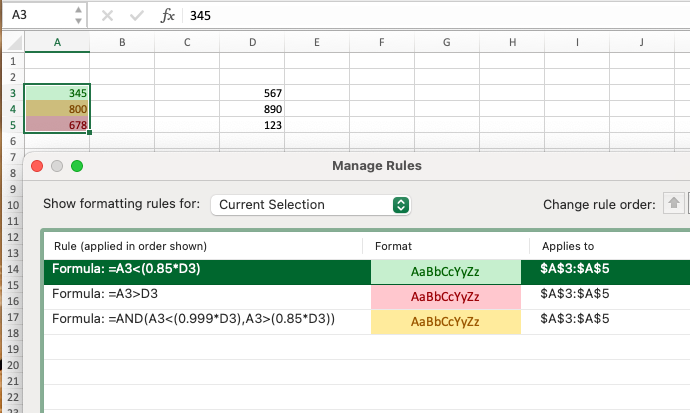
Task: Move rule up with the arrow button
Action: (674, 203)
